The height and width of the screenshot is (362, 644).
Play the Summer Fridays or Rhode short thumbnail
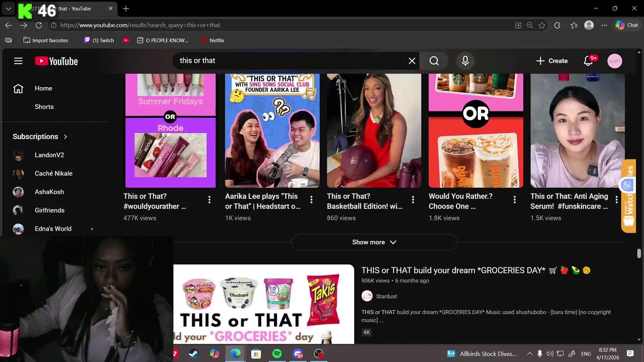click(170, 131)
